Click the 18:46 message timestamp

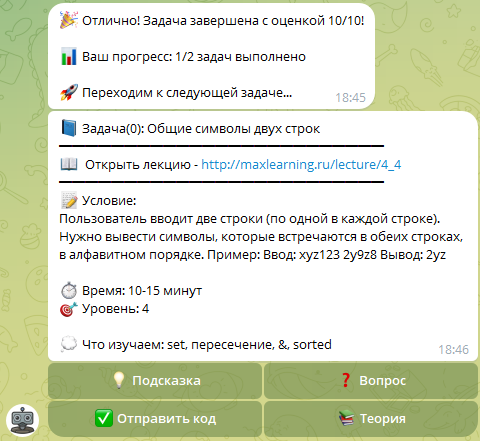[453, 350]
